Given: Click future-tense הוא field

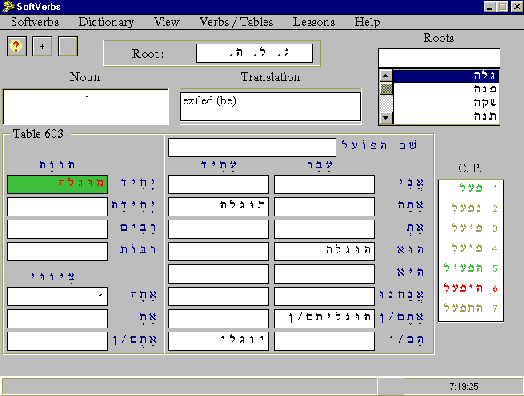Looking at the screenshot, I should (x=219, y=251).
